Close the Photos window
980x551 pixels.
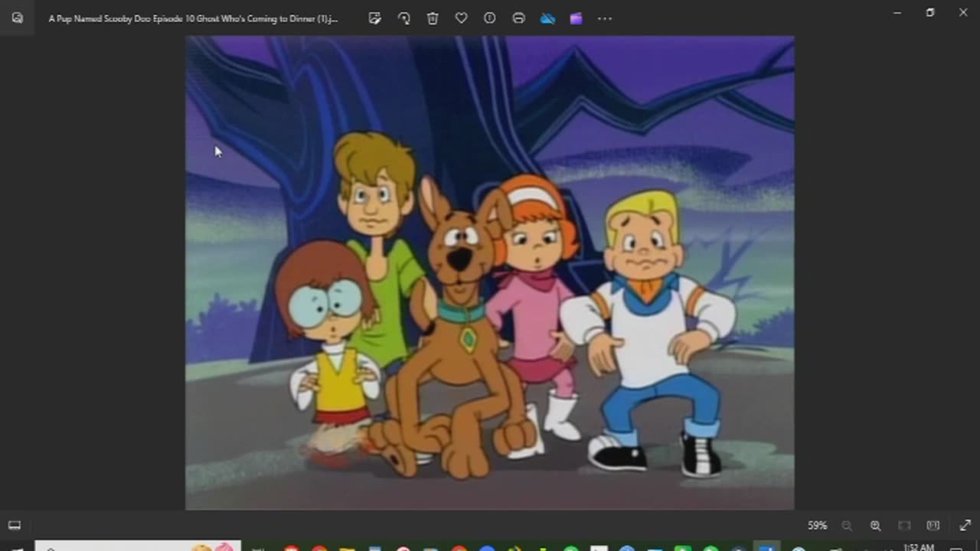pyautogui.click(x=963, y=12)
